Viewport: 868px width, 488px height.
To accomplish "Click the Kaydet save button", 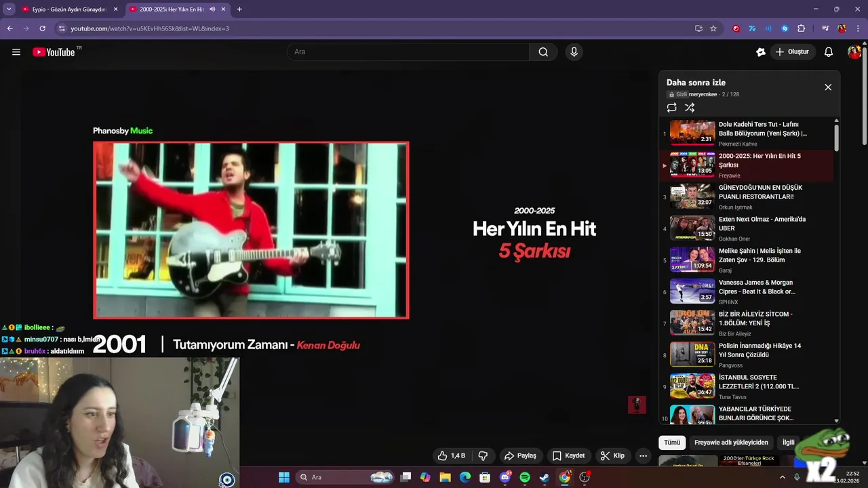I will pos(568,455).
